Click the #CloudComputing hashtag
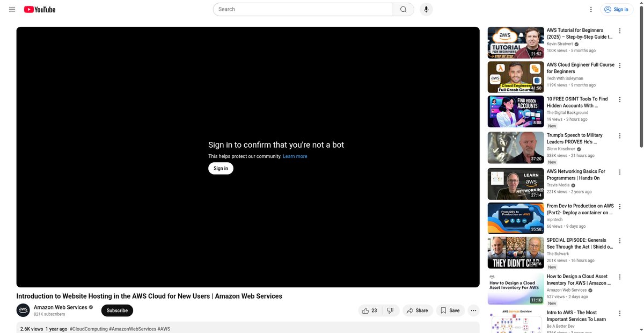This screenshot has height=333, width=644. click(89, 329)
